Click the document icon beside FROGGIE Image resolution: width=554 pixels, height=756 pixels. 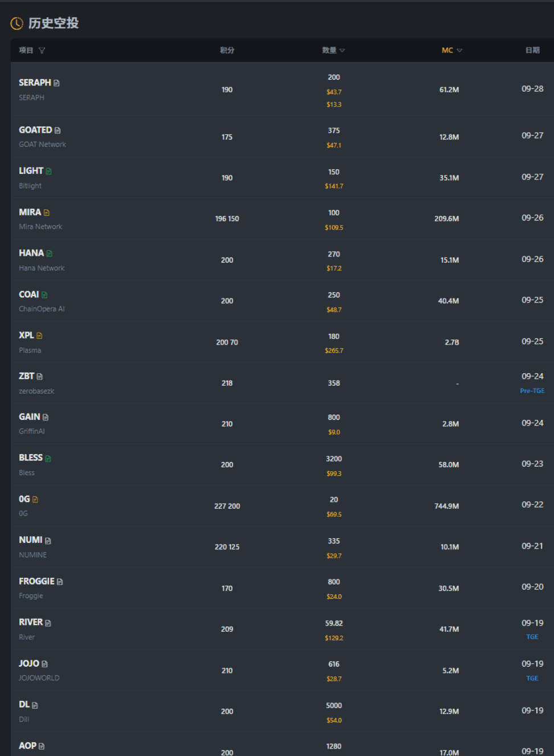pos(60,582)
